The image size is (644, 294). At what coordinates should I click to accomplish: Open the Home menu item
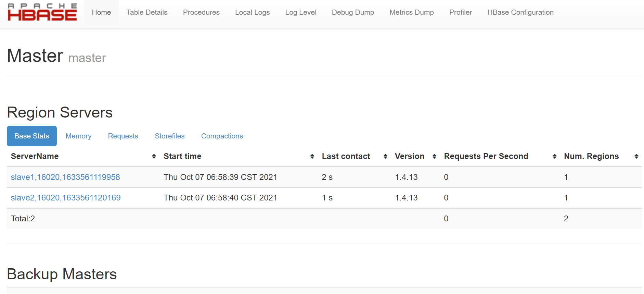click(101, 12)
